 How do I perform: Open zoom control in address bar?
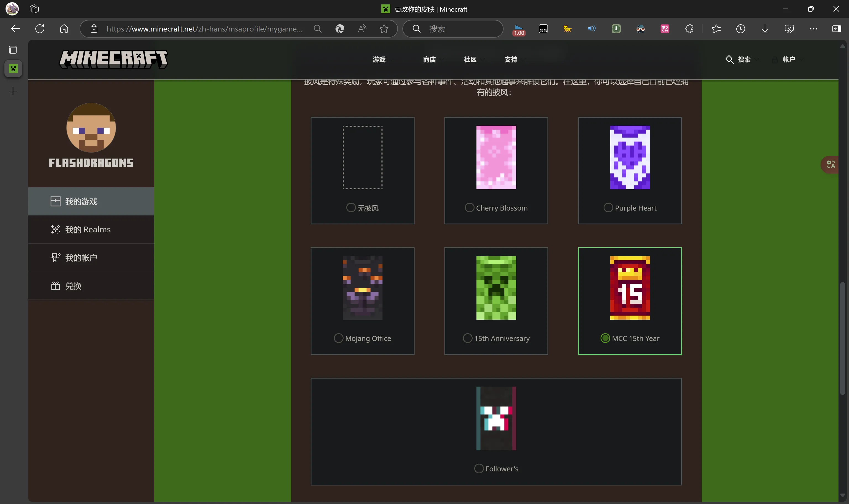click(x=318, y=29)
